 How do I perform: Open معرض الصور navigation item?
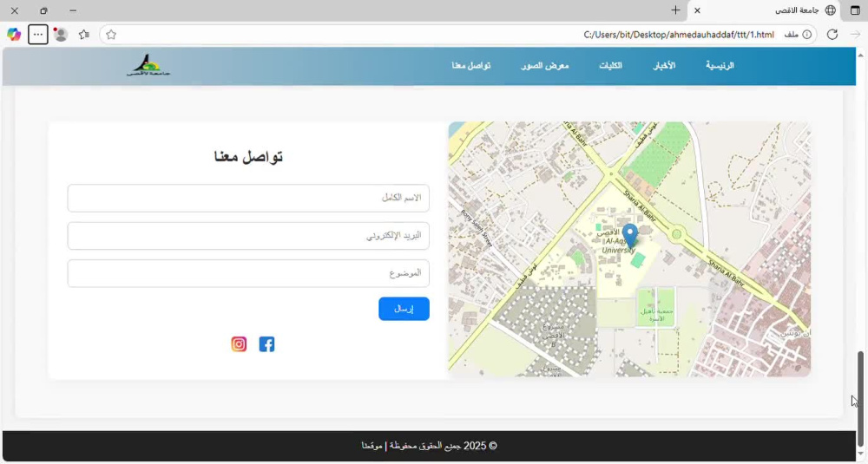click(x=545, y=65)
